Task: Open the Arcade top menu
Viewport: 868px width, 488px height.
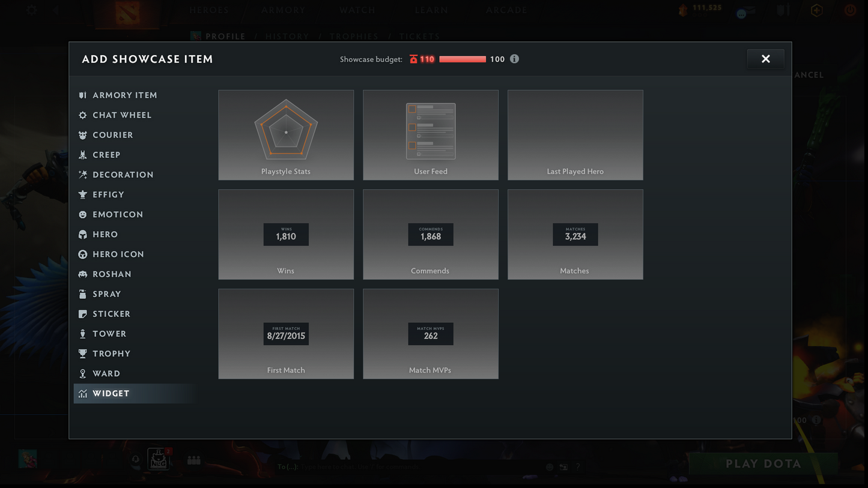Action: [506, 10]
